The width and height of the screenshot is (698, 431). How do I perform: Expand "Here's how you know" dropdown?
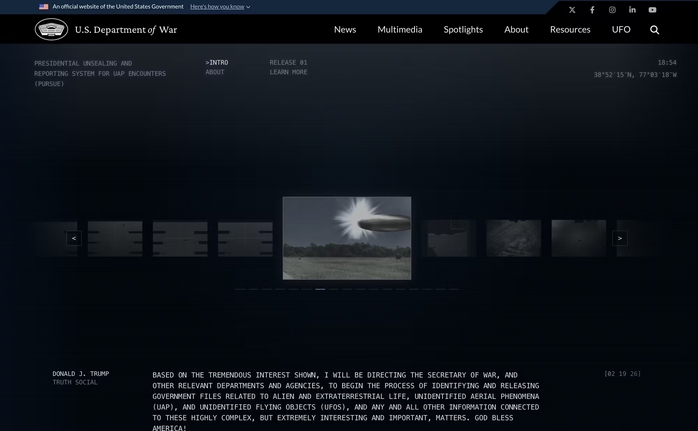tap(220, 7)
